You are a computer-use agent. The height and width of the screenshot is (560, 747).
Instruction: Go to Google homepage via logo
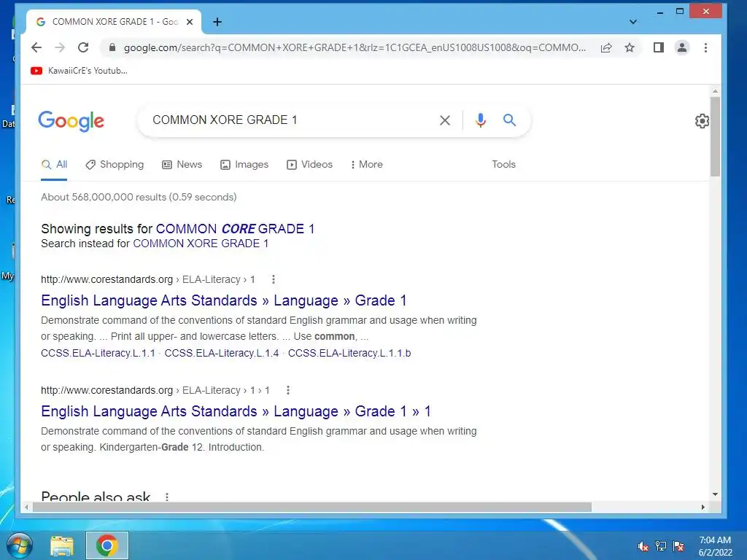point(71,121)
